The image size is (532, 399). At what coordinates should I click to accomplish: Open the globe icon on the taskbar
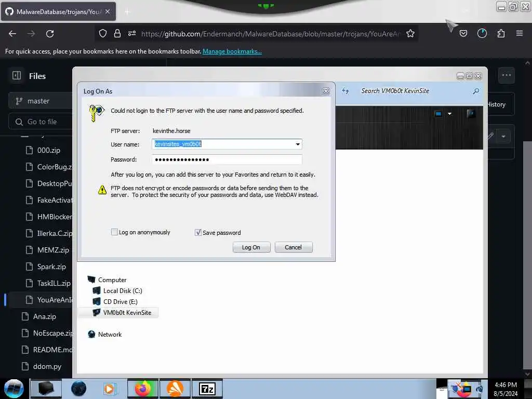click(79, 389)
